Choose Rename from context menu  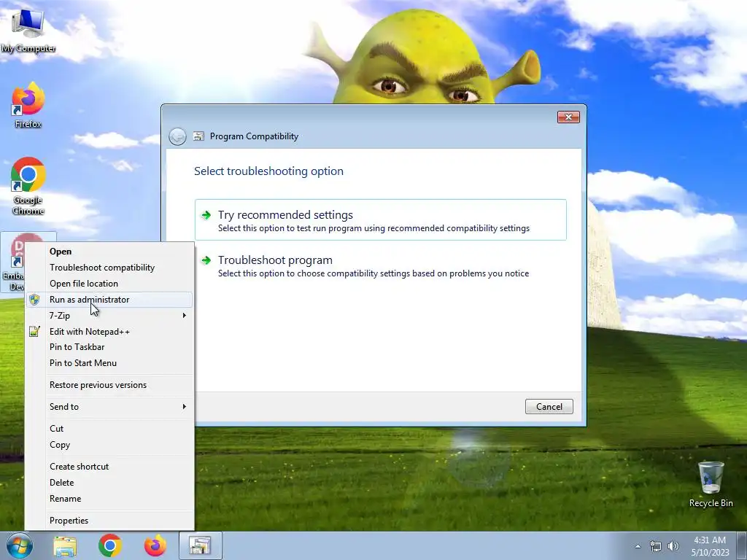point(109,499)
